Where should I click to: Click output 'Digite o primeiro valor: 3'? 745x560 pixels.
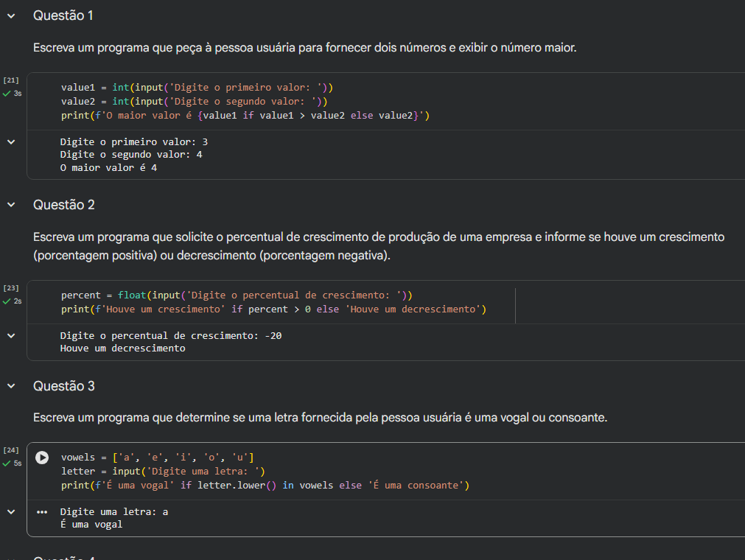click(134, 142)
